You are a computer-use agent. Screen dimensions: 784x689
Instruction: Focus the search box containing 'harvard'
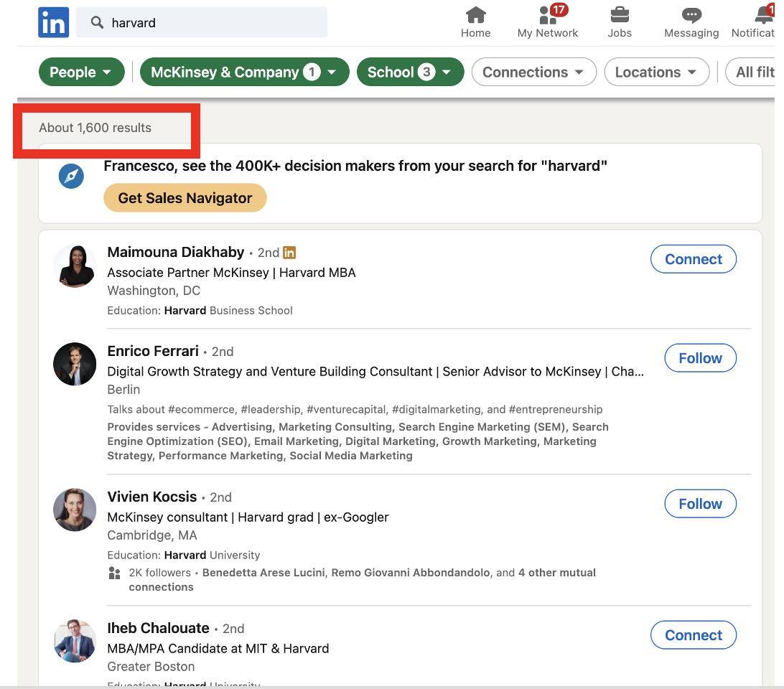[x=202, y=22]
